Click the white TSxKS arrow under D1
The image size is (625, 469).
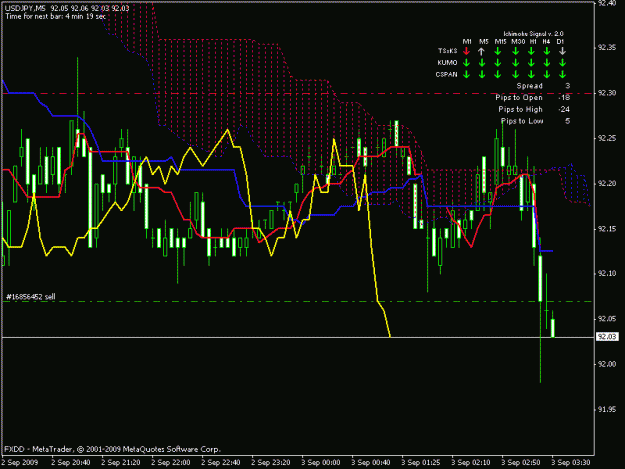coord(562,51)
